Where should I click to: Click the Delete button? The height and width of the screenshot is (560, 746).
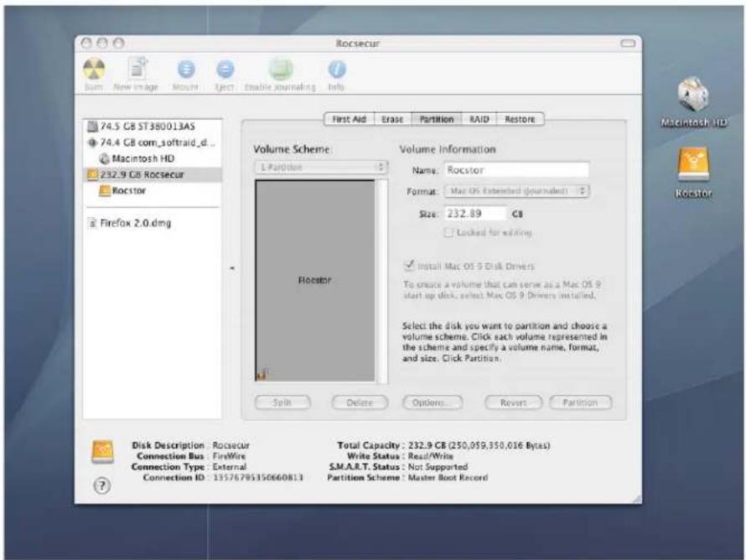click(x=360, y=402)
